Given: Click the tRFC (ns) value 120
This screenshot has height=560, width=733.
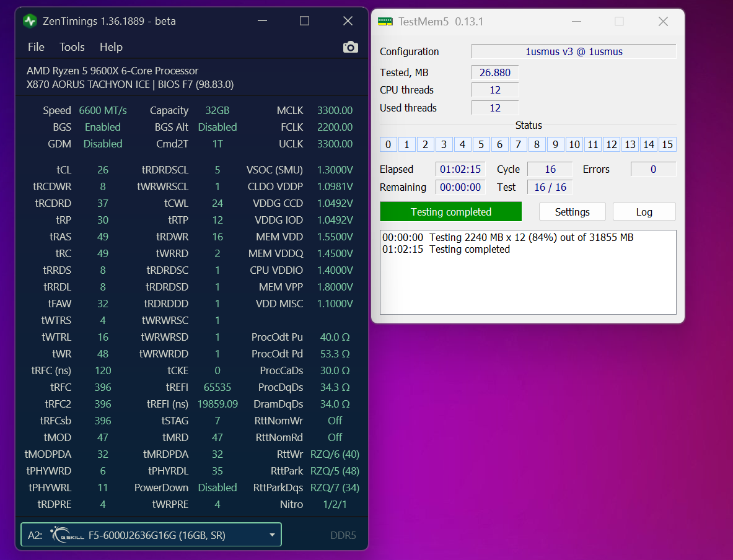Looking at the screenshot, I should pyautogui.click(x=103, y=370).
